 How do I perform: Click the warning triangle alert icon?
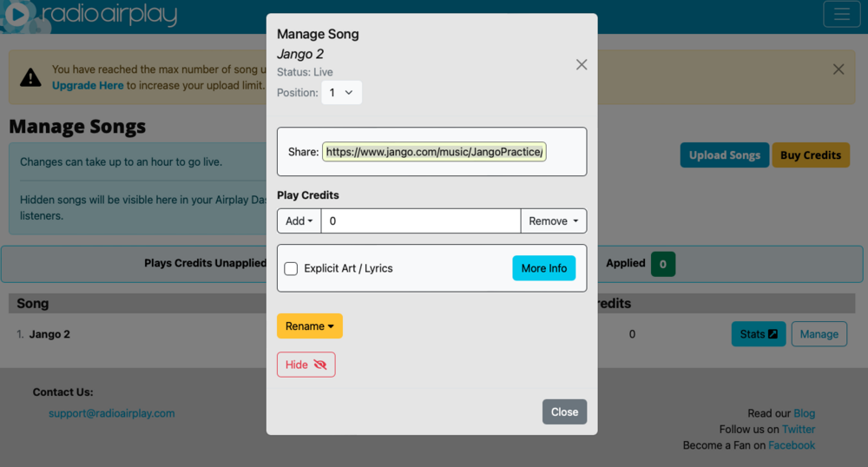pyautogui.click(x=30, y=77)
